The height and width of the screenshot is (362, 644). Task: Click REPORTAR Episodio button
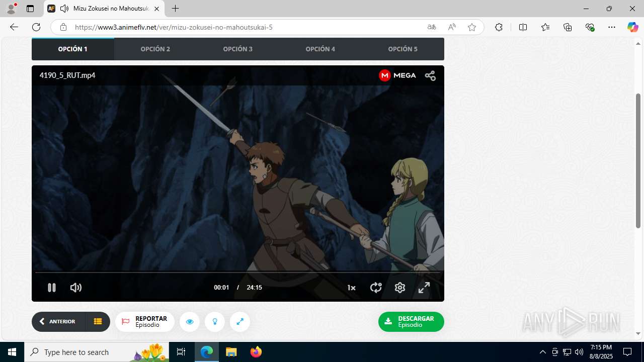pos(145,322)
